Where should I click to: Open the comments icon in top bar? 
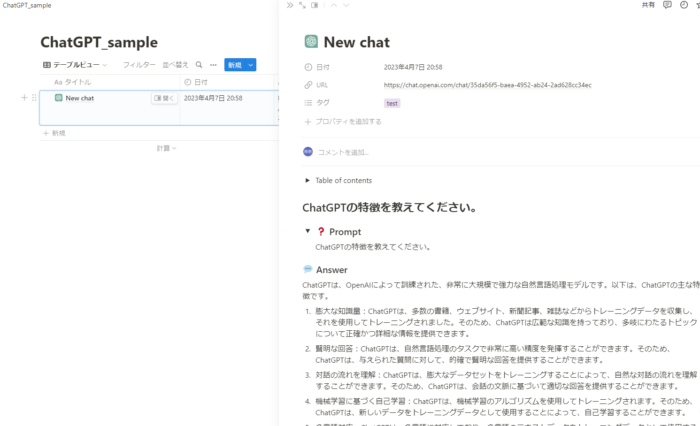point(668,5)
